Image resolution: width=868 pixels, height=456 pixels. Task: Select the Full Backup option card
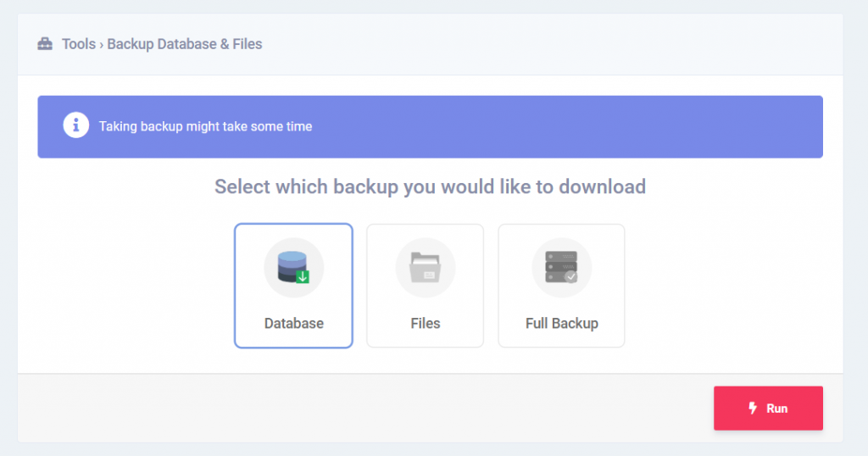coord(561,286)
